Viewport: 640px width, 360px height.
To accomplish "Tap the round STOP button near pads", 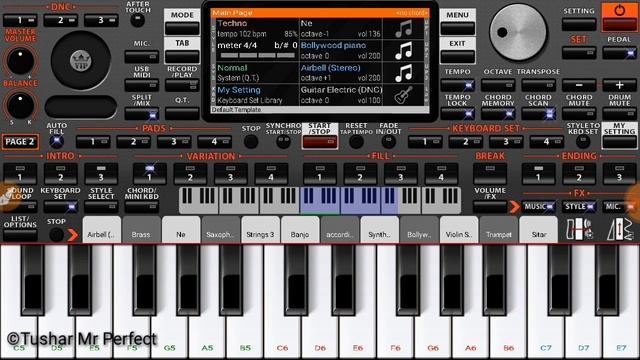I will point(251,142).
